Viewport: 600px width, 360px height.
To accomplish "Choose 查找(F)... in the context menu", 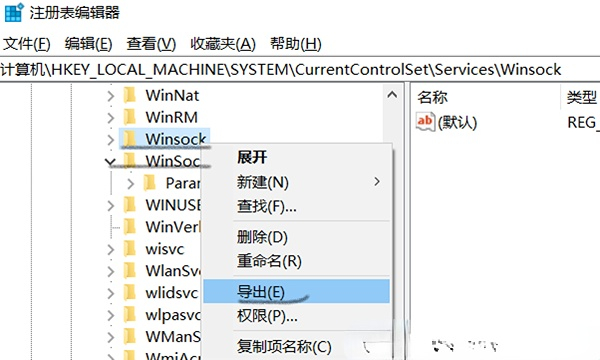I will [x=296, y=207].
